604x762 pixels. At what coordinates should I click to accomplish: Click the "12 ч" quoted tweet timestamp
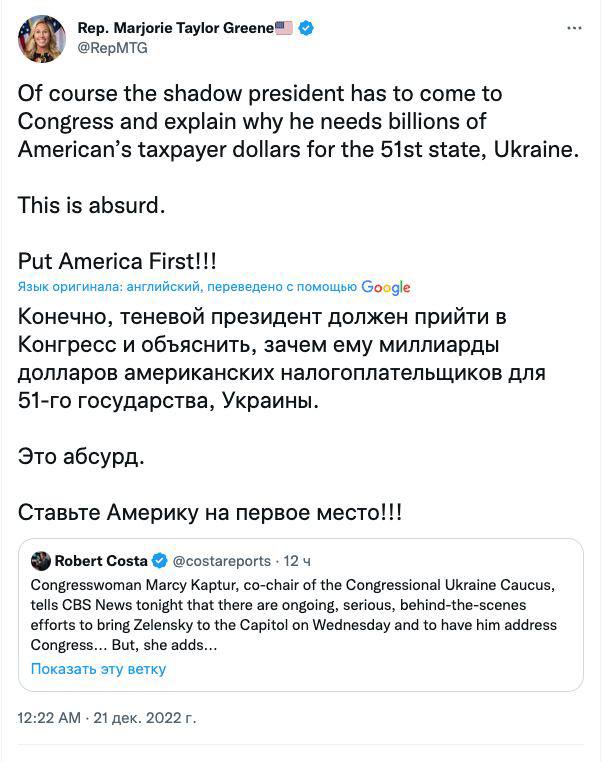(299, 560)
